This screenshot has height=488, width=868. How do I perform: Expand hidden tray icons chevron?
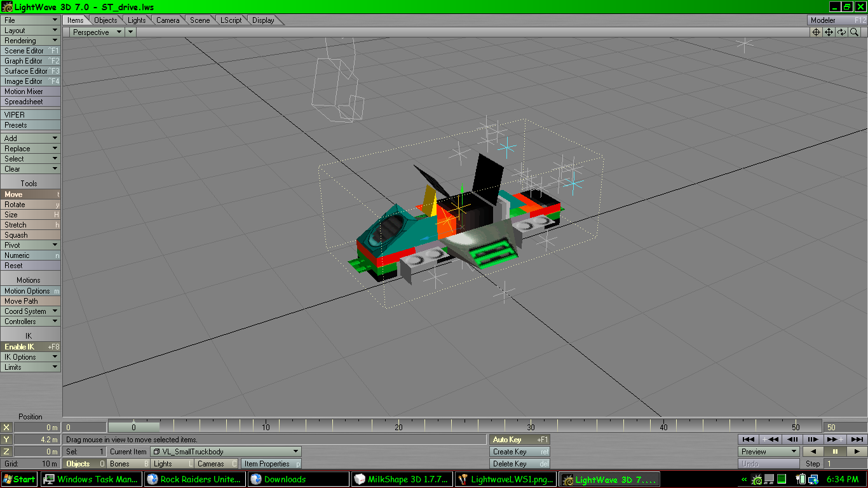click(745, 480)
